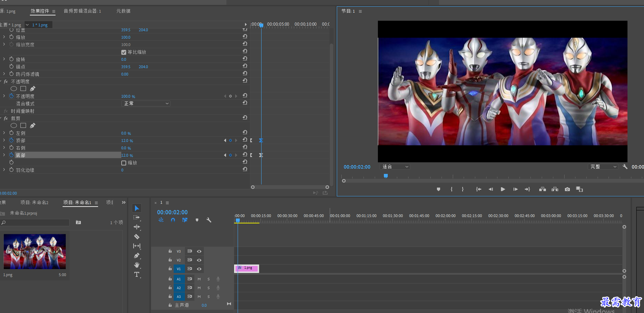Hide V3 track output eye
Screen dimensions: 644x313
point(199,251)
